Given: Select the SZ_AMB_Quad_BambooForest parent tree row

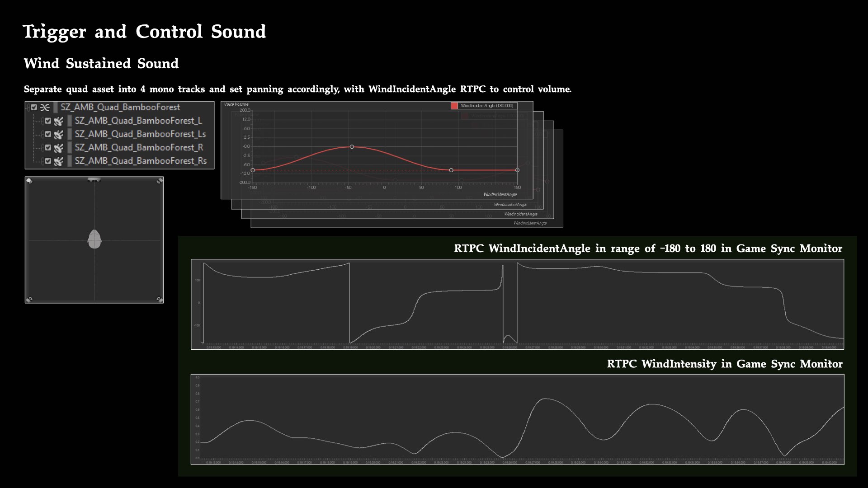Looking at the screenshot, I should pos(119,108).
